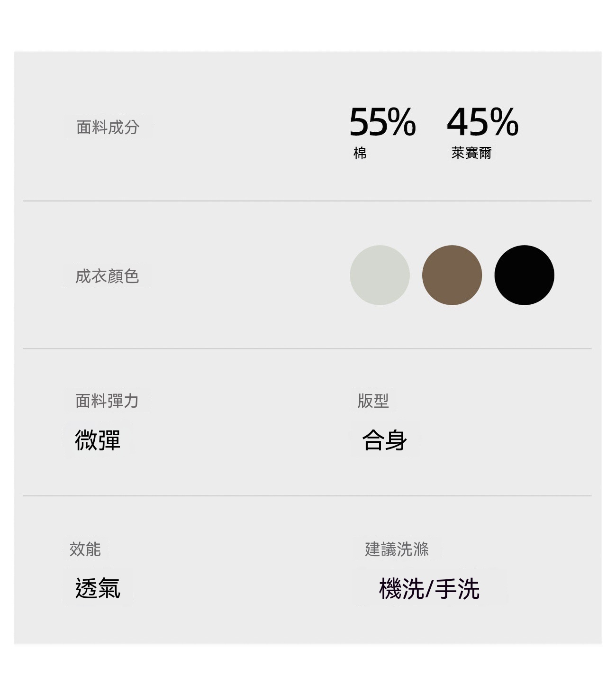Select the 機洗/手洗 washing value
The image size is (616, 695).
[x=429, y=589]
